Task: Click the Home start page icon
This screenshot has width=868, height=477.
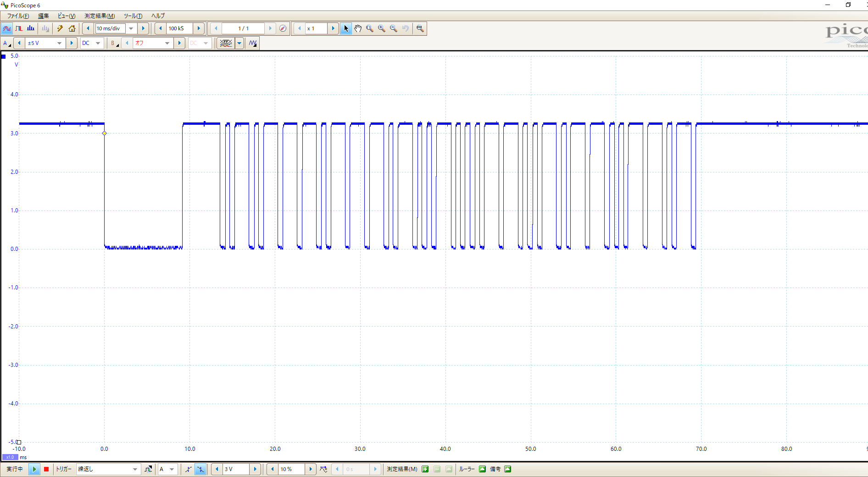Action: [x=72, y=28]
